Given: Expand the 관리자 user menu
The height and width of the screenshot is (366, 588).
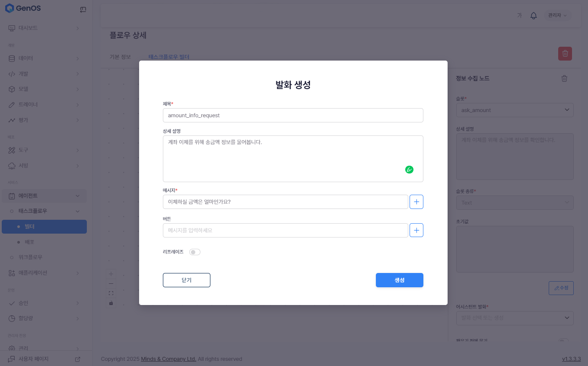Looking at the screenshot, I should pyautogui.click(x=557, y=16).
